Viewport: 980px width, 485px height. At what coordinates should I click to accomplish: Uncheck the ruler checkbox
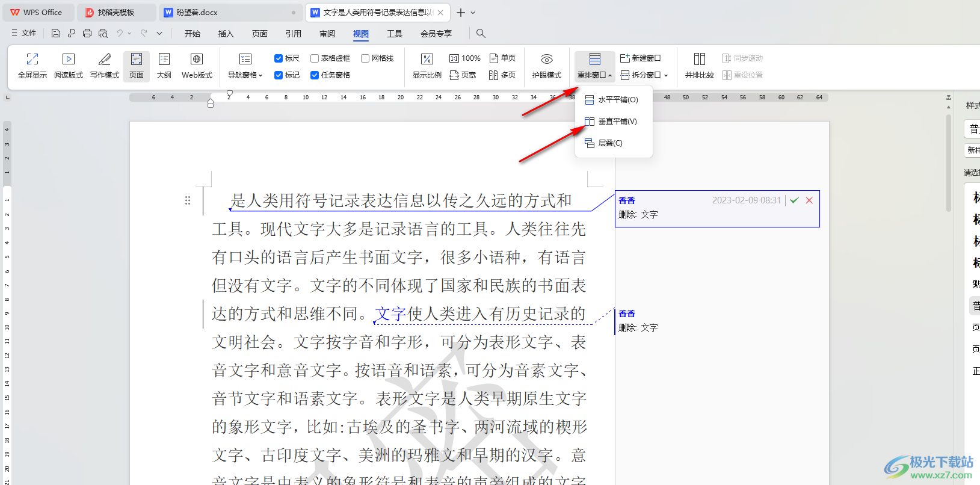(279, 58)
